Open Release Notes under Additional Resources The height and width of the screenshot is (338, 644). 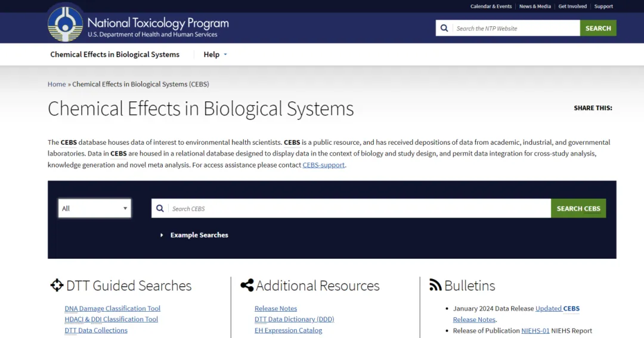[275, 308]
